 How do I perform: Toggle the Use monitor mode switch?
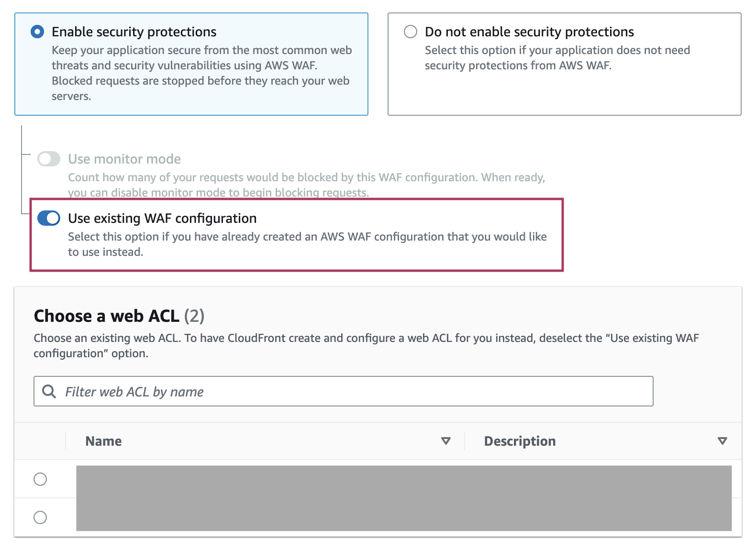[49, 159]
